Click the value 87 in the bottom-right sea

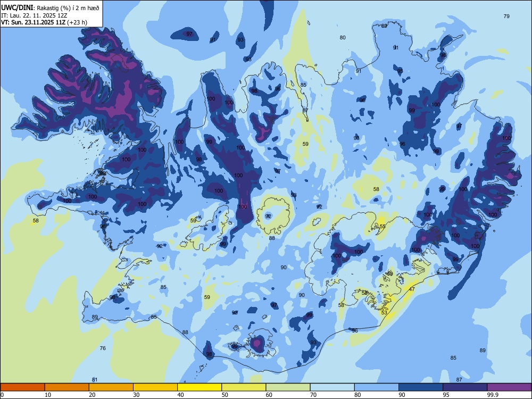click(459, 380)
